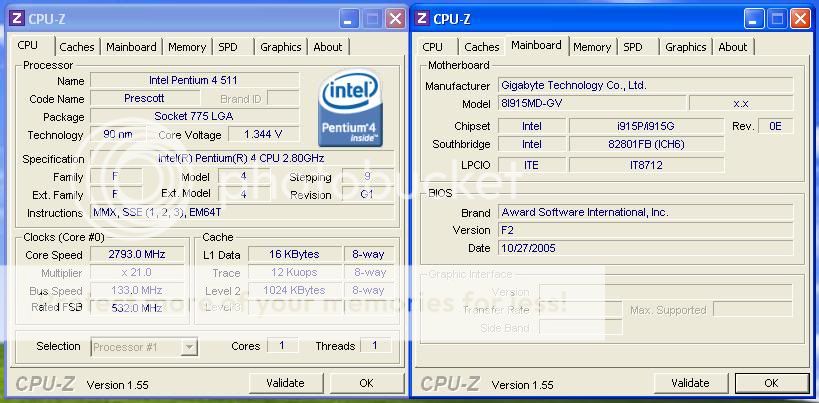Viewport: 819px width, 403px height.
Task: Select Memory tab in left window
Action: pos(187,47)
